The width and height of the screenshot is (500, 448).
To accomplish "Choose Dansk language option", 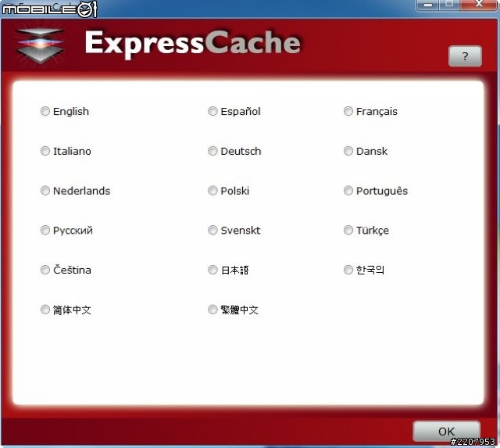I will [348, 151].
